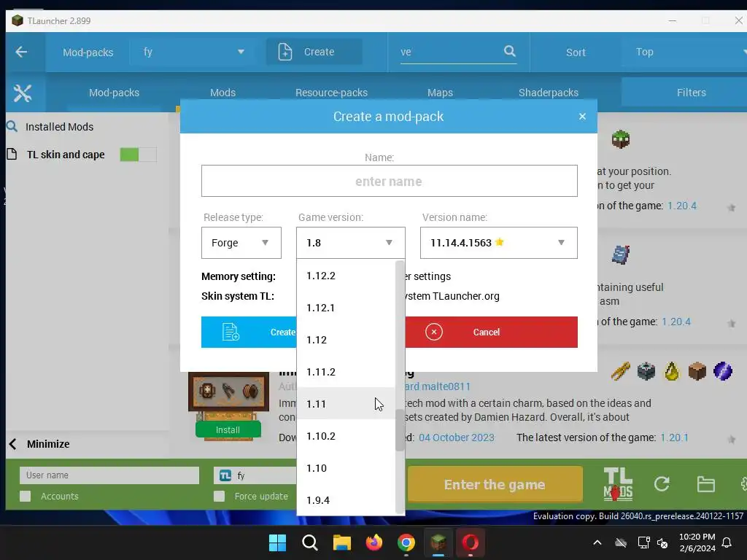The image size is (747, 560).
Task: Click the grass block mod icon
Action: pos(621,139)
